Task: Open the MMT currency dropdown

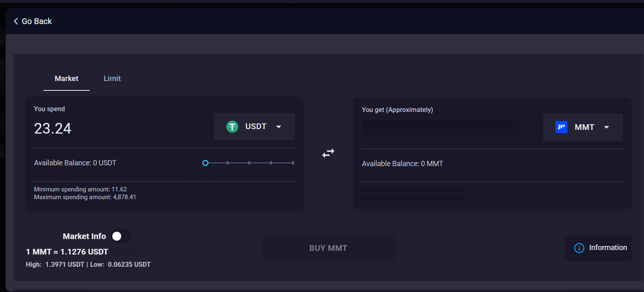Action: (x=583, y=127)
